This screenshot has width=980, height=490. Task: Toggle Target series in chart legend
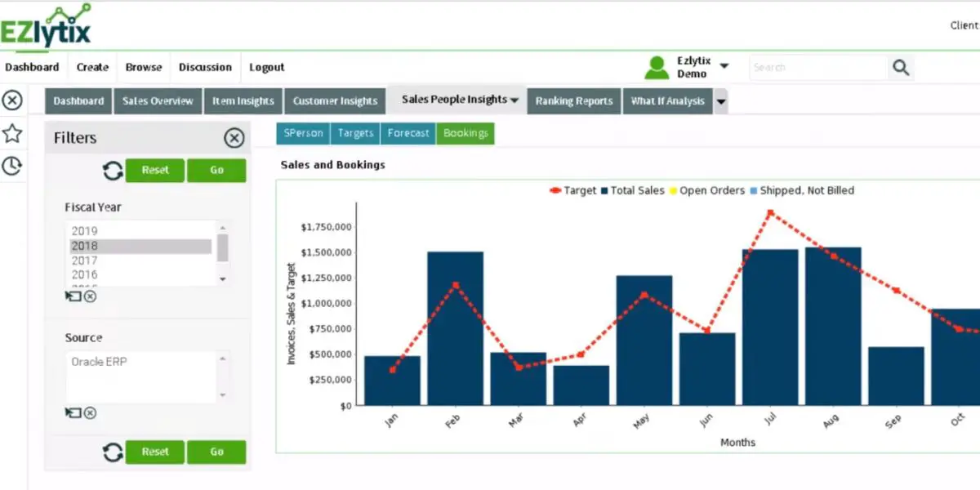click(573, 190)
